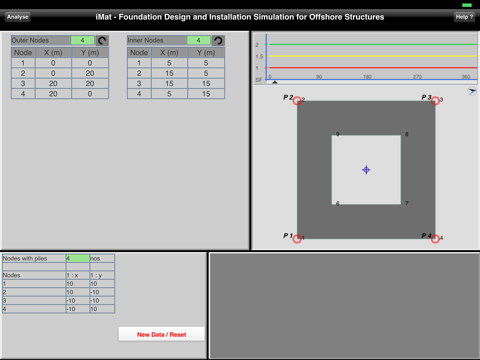
Task: Select Inner Nodes node 2 X cell
Action: tap(169, 73)
